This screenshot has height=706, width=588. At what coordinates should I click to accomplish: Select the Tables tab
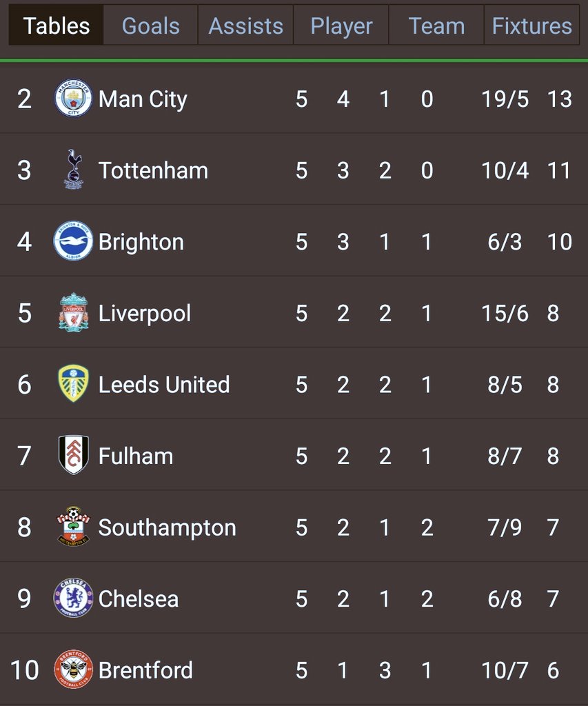(x=57, y=26)
